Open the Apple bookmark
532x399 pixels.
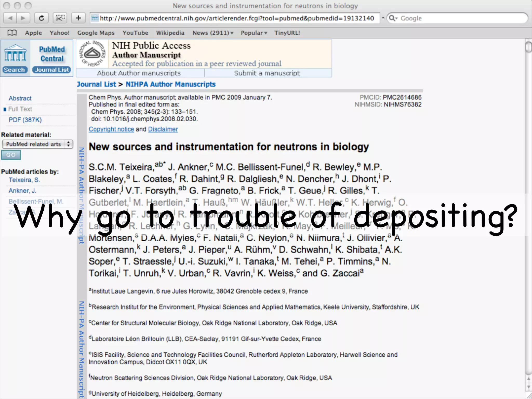(x=33, y=33)
